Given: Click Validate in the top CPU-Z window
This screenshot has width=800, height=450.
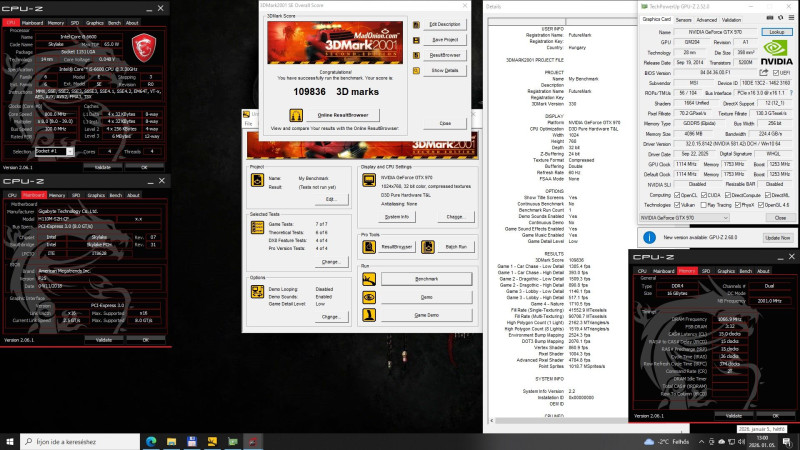Looking at the screenshot, I should point(103,167).
